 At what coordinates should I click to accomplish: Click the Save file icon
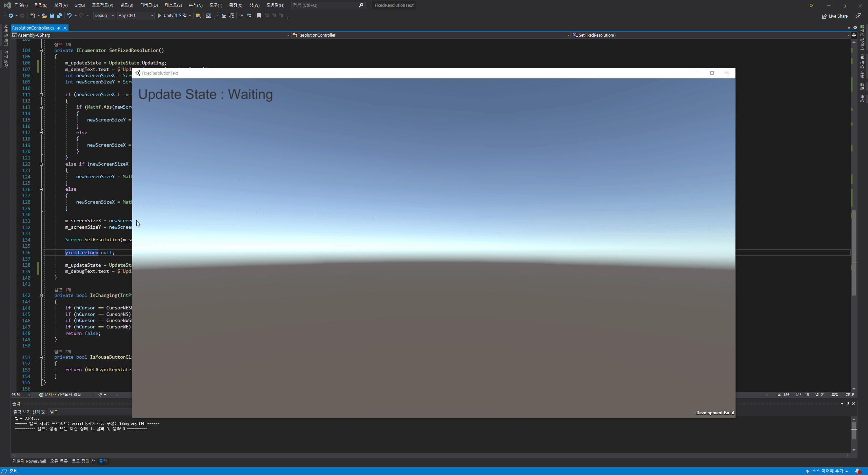52,16
